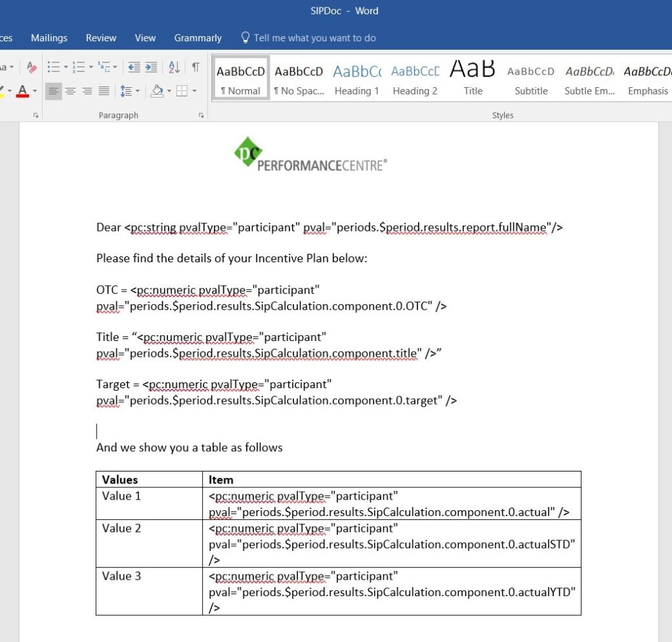Expand multilevel list dropdown arrow
Viewport: 672px width, 642px height.
click(x=115, y=67)
